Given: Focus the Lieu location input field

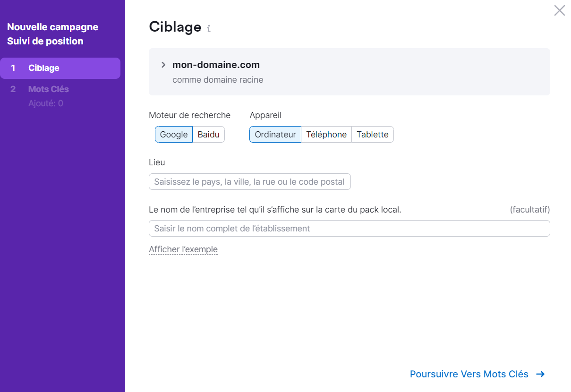Looking at the screenshot, I should pos(249,182).
